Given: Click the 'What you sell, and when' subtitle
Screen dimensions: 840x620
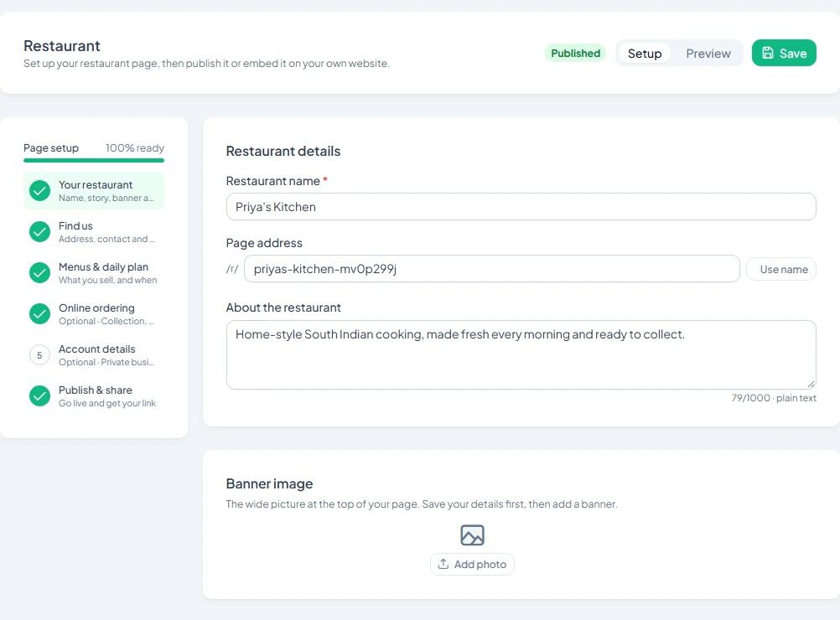Looking at the screenshot, I should pos(107,280).
